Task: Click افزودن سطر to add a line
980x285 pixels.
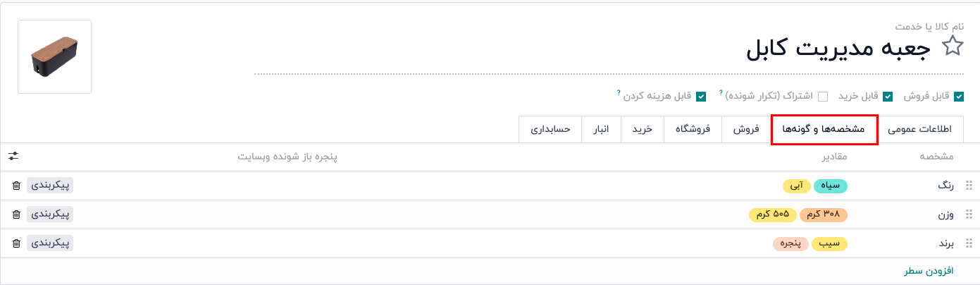Action: click(928, 271)
